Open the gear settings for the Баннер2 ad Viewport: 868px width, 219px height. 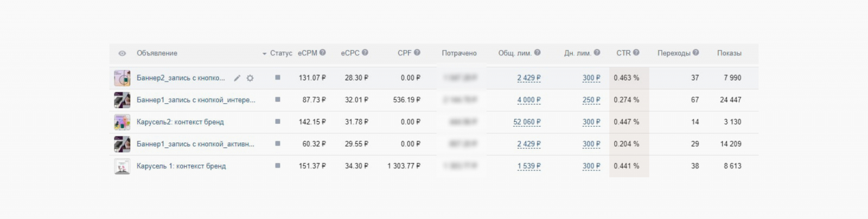(250, 78)
